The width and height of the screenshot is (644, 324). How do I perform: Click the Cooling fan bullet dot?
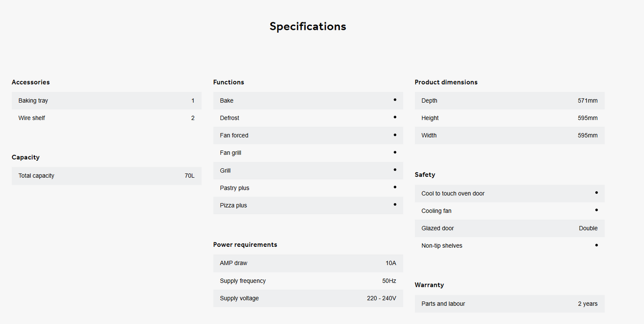click(596, 210)
